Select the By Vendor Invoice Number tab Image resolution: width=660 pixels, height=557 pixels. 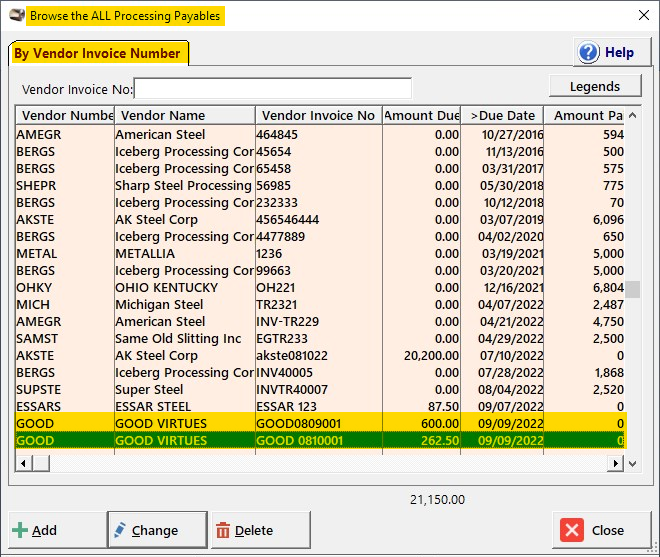(98, 53)
